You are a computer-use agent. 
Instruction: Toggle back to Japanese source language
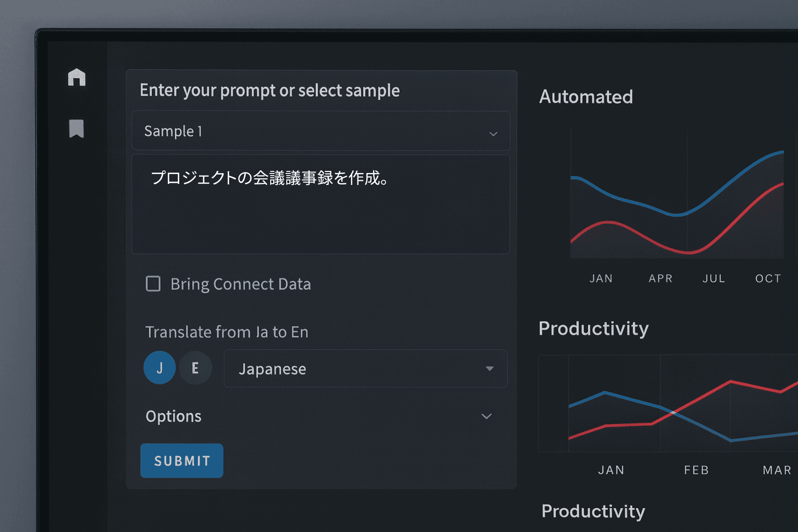pos(159,367)
